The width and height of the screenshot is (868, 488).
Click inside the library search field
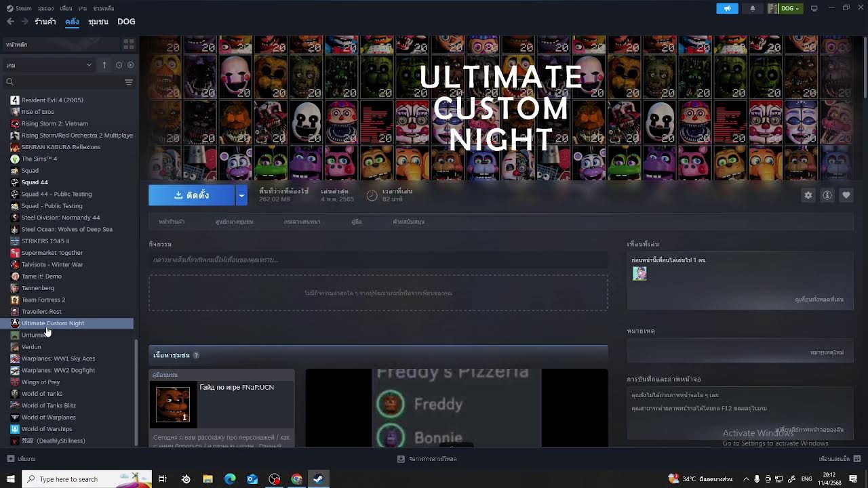click(x=63, y=82)
